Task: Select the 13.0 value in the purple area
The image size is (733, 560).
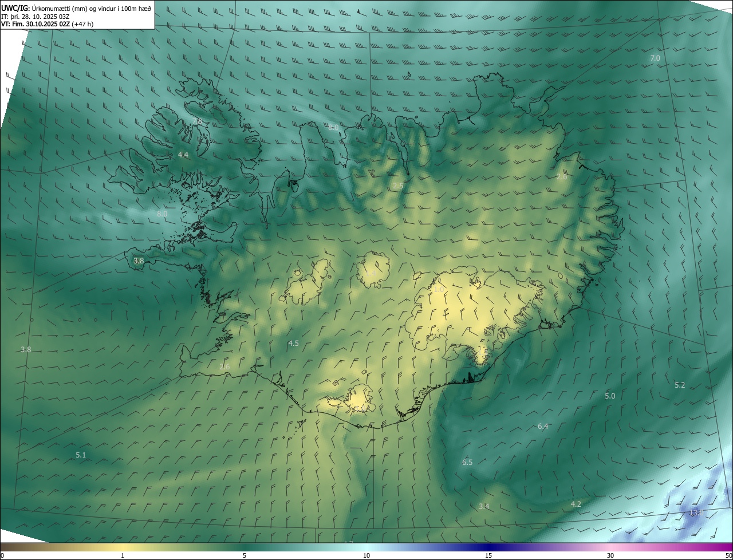Action: click(x=696, y=512)
